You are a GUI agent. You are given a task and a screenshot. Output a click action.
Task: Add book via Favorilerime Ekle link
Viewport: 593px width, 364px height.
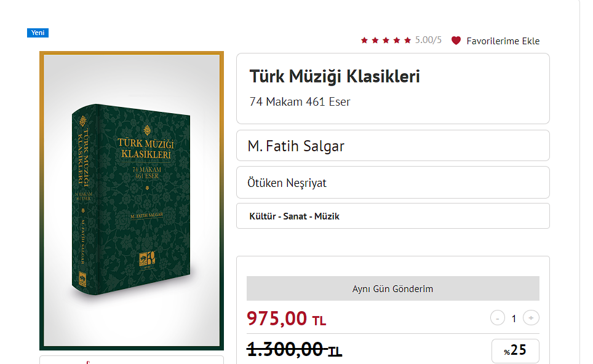tap(503, 41)
